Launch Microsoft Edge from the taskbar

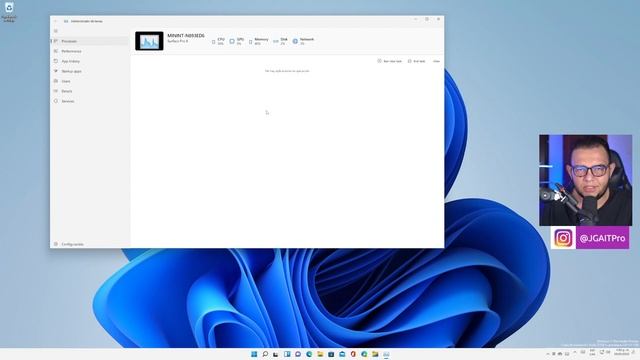(x=309, y=354)
